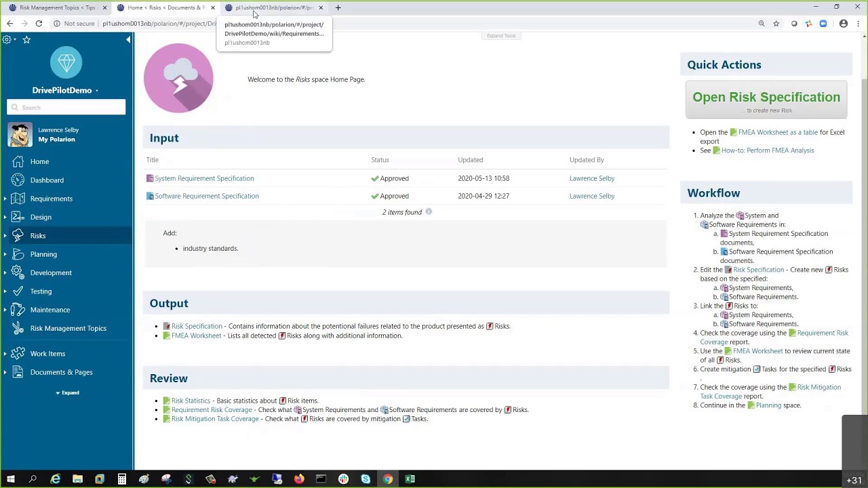Click the Work Items sidebar icon

pyautogui.click(x=18, y=354)
